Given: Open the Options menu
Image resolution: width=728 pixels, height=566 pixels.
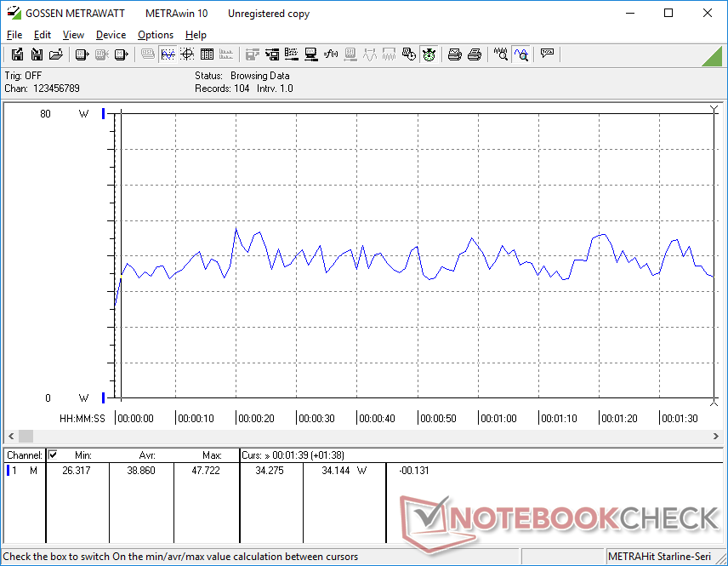Looking at the screenshot, I should 156,35.
